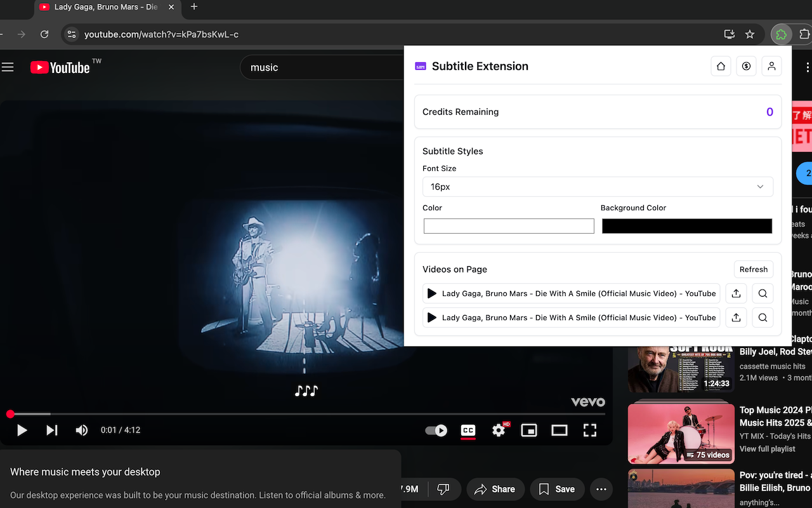Open the Phil Collins soft rock thumbnail
The width and height of the screenshot is (812, 508).
pos(680,370)
